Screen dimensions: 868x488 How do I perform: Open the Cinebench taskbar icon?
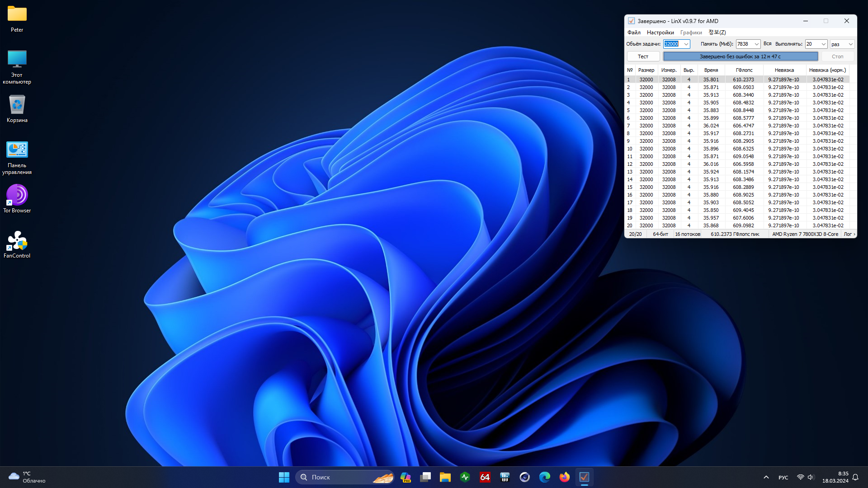[524, 477]
